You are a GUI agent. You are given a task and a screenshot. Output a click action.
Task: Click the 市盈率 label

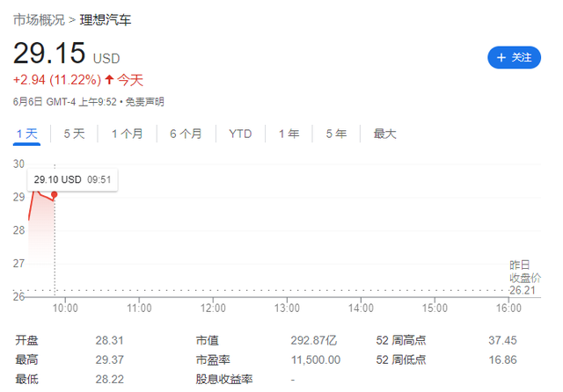[213, 359]
